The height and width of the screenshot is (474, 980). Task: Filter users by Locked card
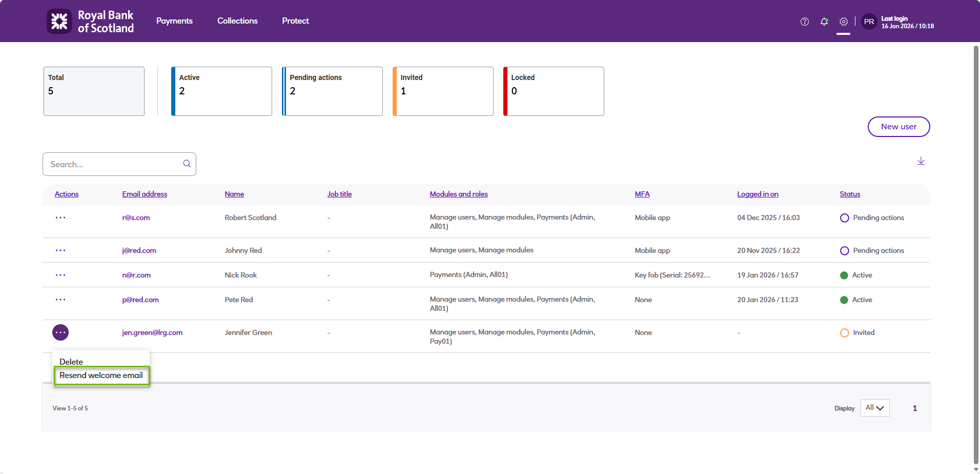(554, 91)
